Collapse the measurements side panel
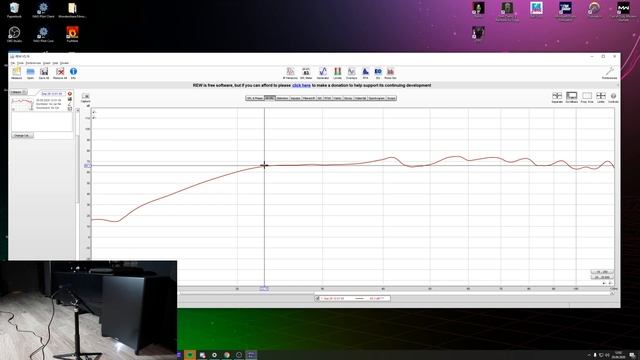Image resolution: width=640 pixels, height=360 pixels. [x=18, y=92]
